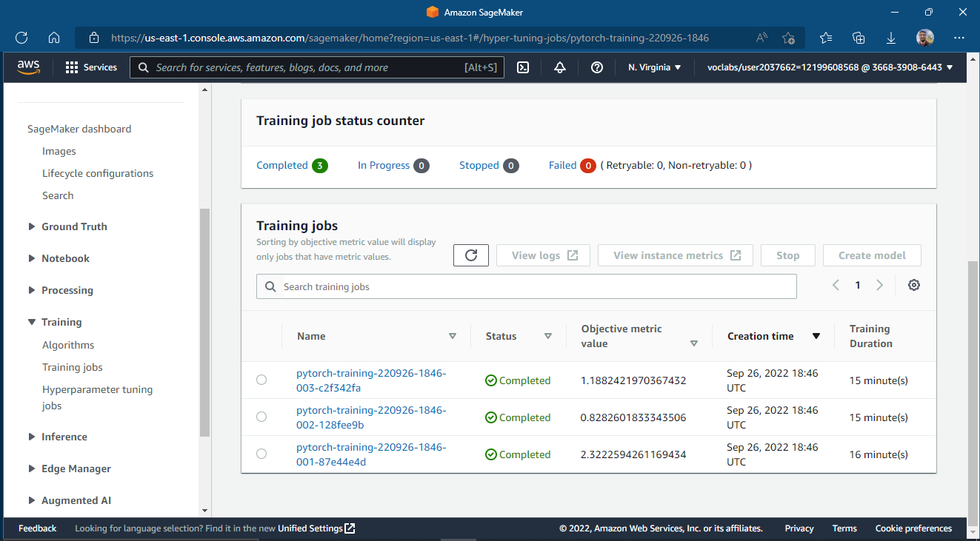This screenshot has height=541, width=980.
Task: Open Algorithms under Training
Action: 68,345
